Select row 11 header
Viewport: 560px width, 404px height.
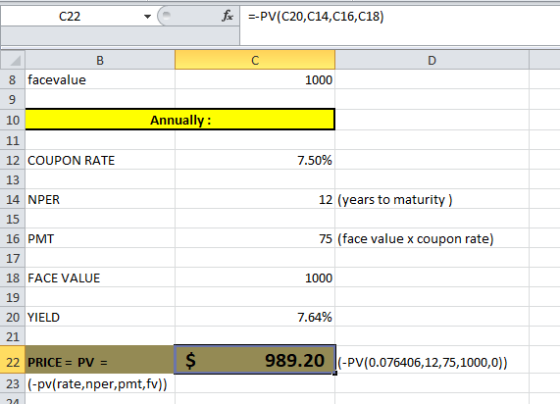12,140
